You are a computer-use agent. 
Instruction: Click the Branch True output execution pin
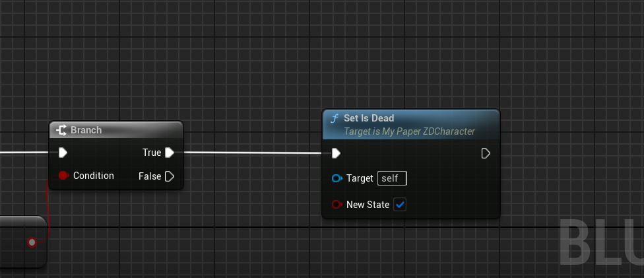coord(169,153)
